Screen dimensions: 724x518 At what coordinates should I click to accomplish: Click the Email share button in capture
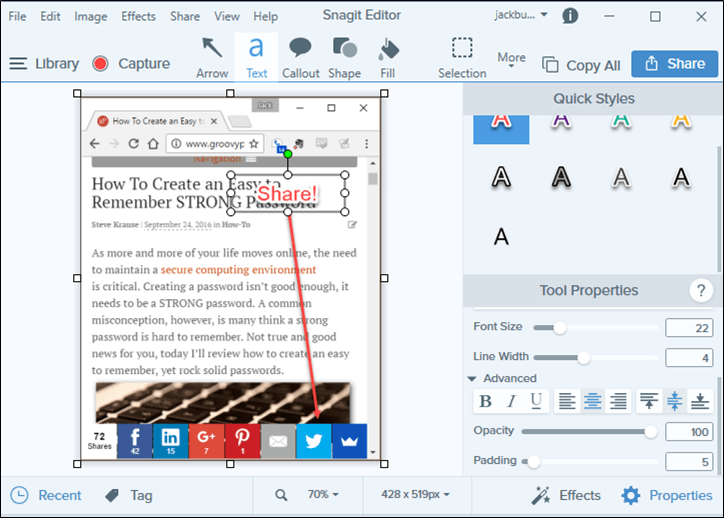click(x=278, y=441)
